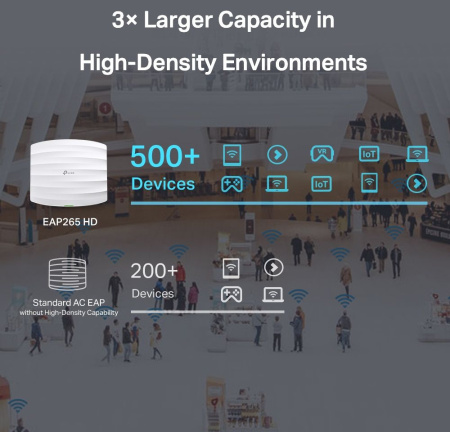
Task: Click the blue laptop icon next to the blue gamepad
Action: click(277, 184)
